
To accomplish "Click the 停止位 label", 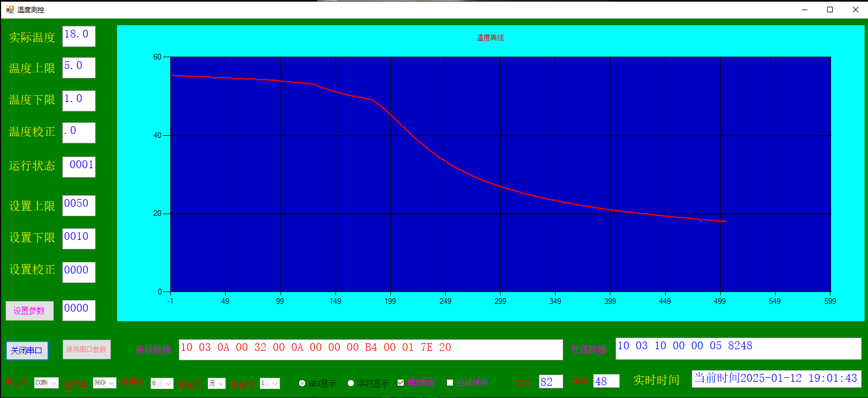I will pyautogui.click(x=243, y=385).
